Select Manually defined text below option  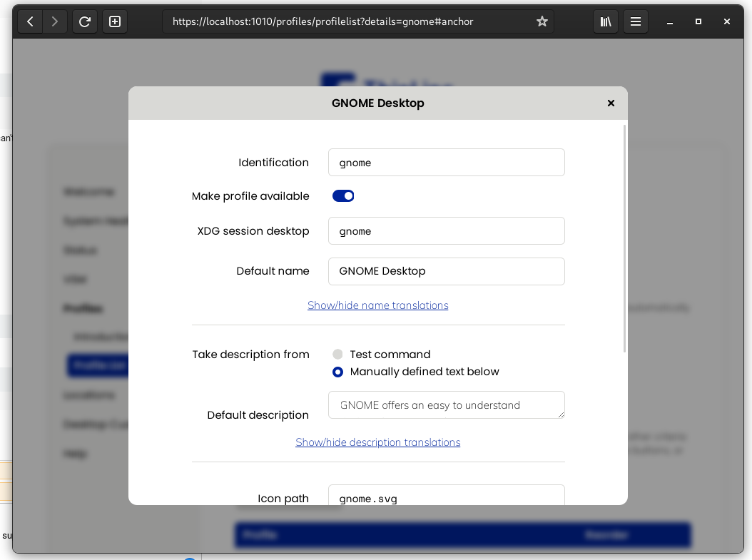337,372
